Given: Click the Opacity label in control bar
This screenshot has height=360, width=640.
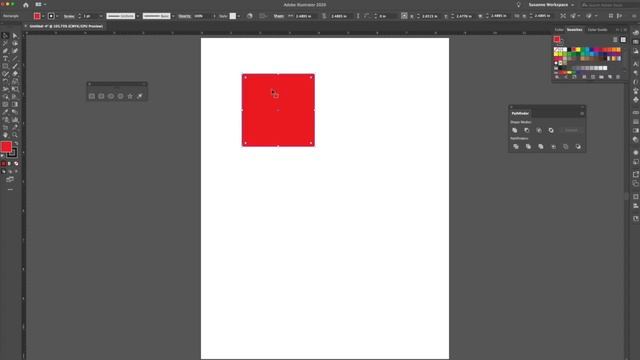Looking at the screenshot, I should (x=184, y=16).
